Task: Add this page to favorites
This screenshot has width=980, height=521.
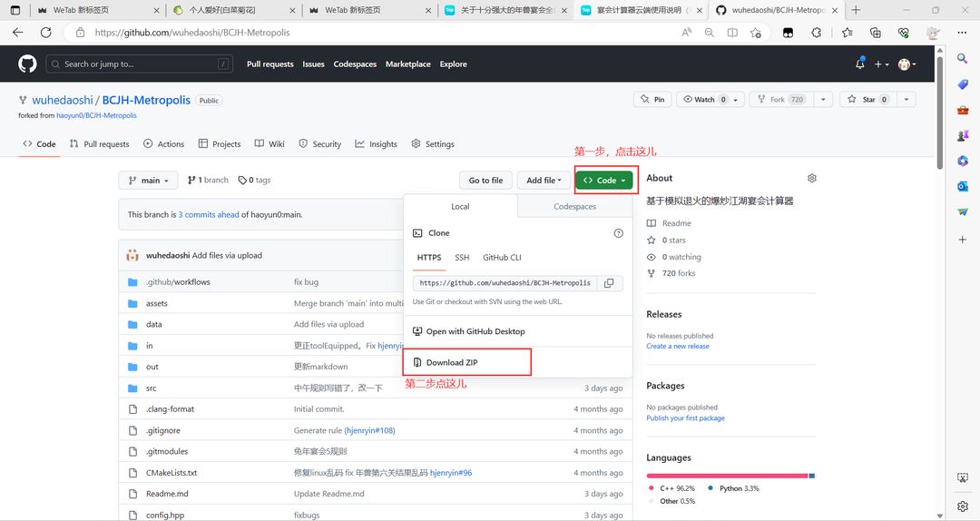Action: [x=756, y=33]
